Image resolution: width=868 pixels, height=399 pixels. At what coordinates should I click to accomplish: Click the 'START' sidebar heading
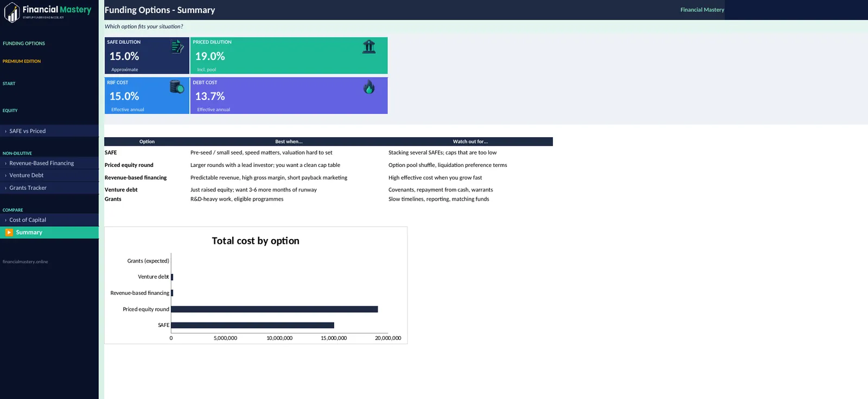[x=9, y=83]
